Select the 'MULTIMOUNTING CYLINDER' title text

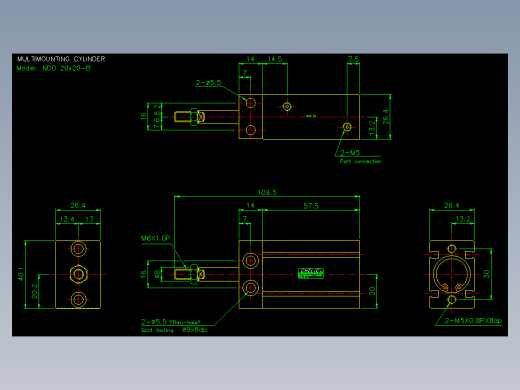click(x=61, y=59)
